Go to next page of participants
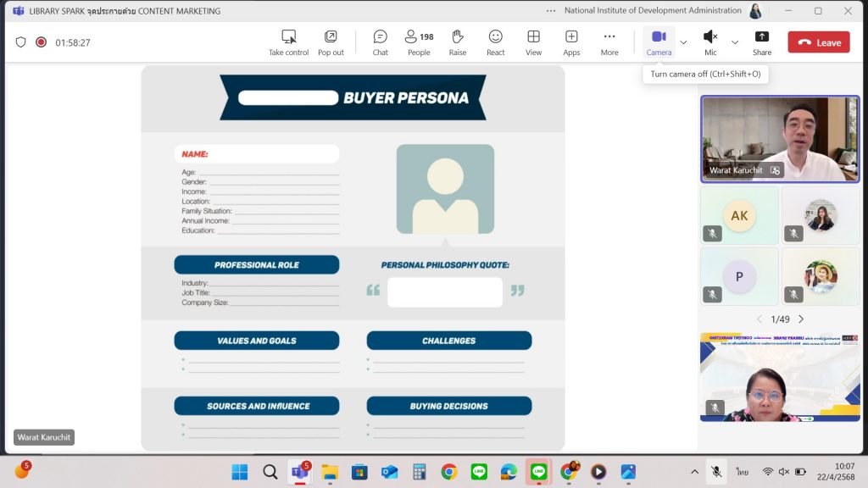Image resolution: width=868 pixels, height=488 pixels. pyautogui.click(x=801, y=319)
